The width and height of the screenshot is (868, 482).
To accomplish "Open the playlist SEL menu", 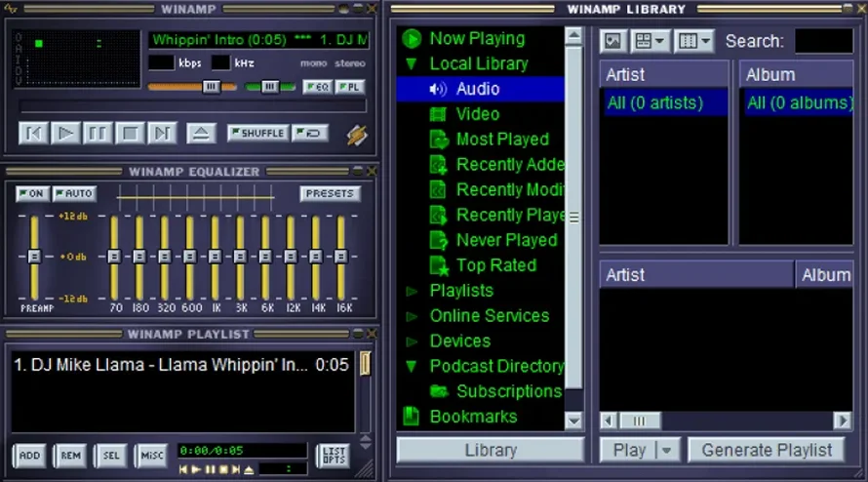I will point(111,456).
